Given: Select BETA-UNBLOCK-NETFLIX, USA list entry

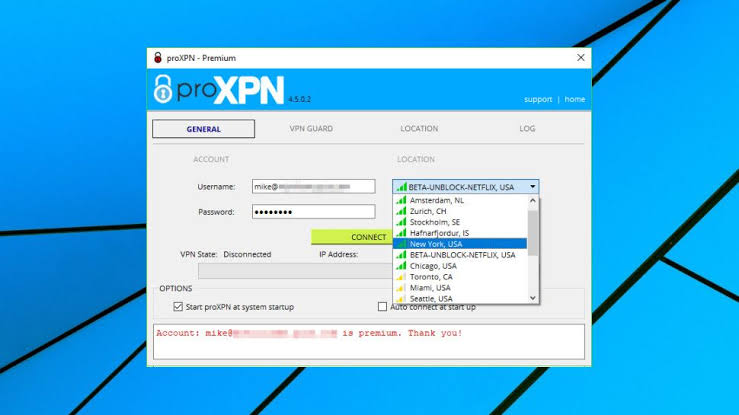Looking at the screenshot, I should coord(460,255).
